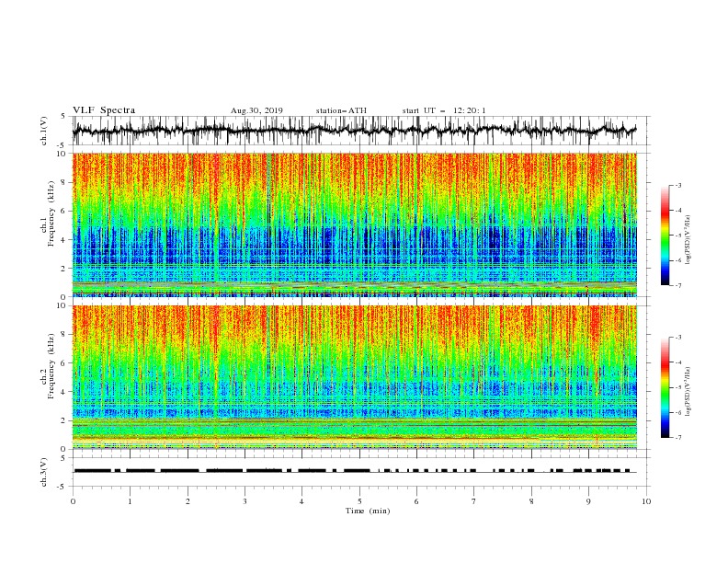Click the "ch.1(V)" waveform axis label

(44, 131)
